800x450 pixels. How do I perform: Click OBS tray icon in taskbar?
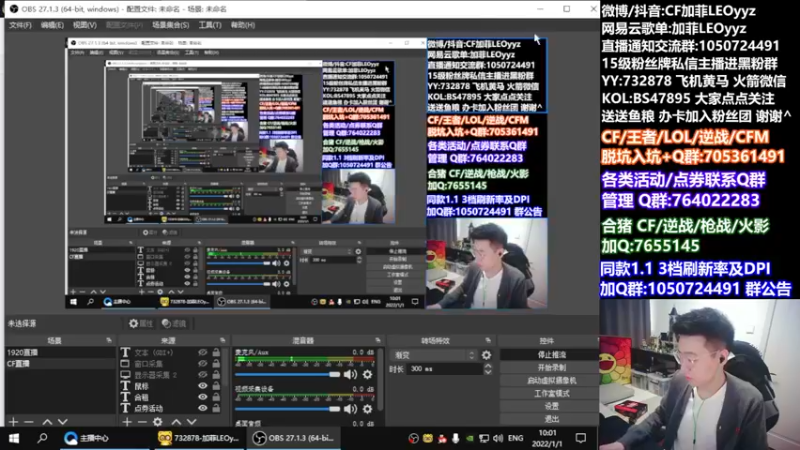(x=413, y=438)
